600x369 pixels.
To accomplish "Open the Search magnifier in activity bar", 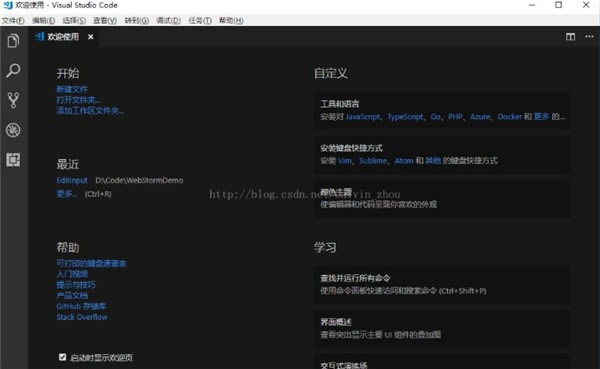I will point(13,70).
